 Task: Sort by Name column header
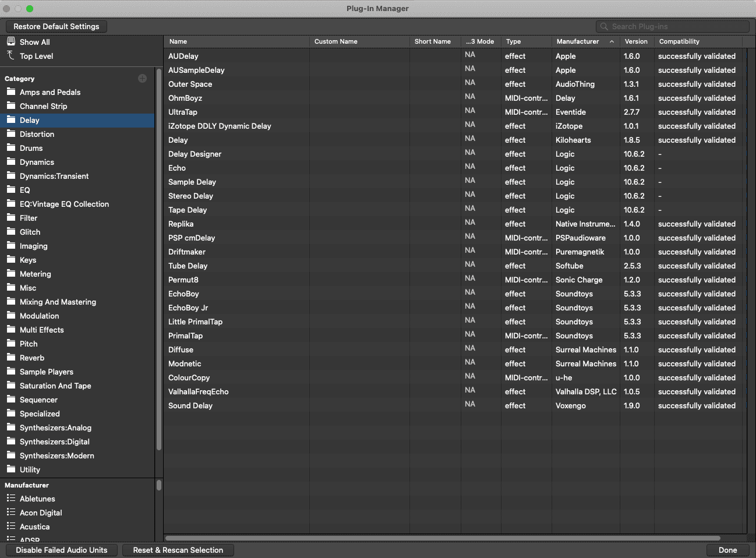click(236, 41)
